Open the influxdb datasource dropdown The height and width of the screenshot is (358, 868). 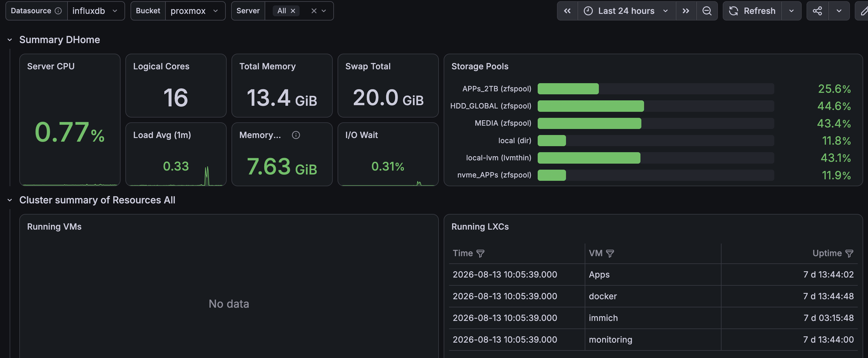tap(95, 11)
